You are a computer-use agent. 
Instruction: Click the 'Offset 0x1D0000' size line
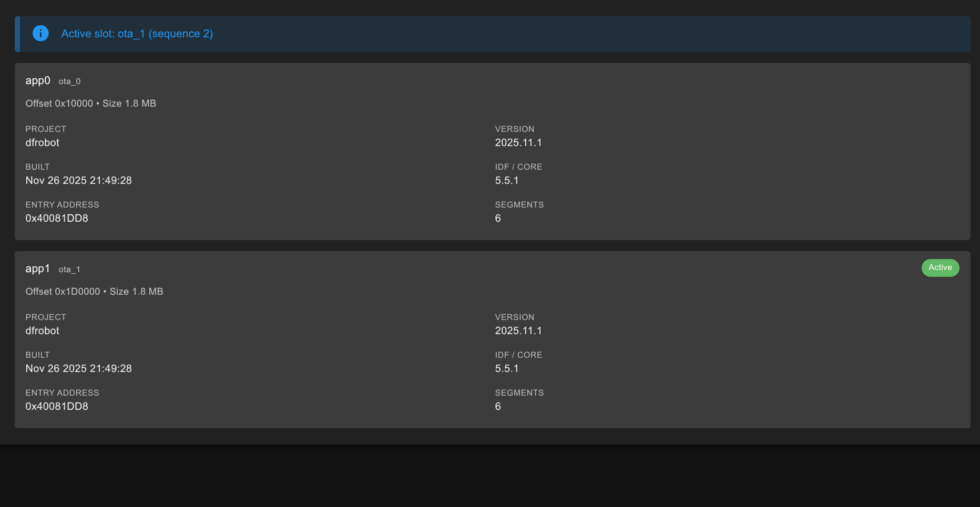click(94, 292)
